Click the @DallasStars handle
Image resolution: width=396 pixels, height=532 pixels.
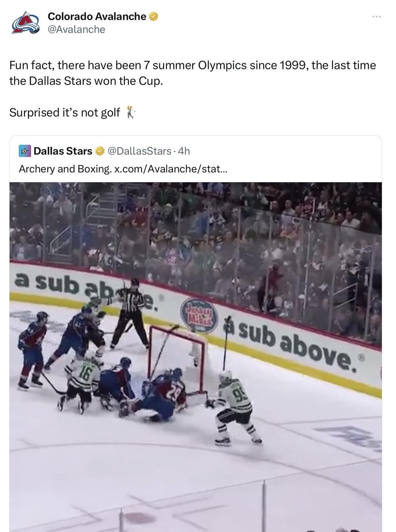139,151
